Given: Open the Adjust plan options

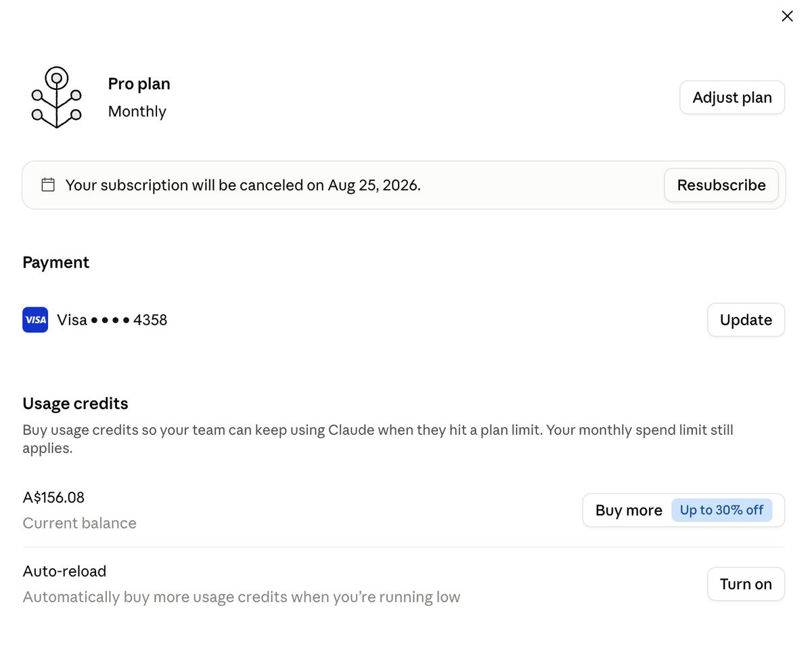Looking at the screenshot, I should pos(732,98).
